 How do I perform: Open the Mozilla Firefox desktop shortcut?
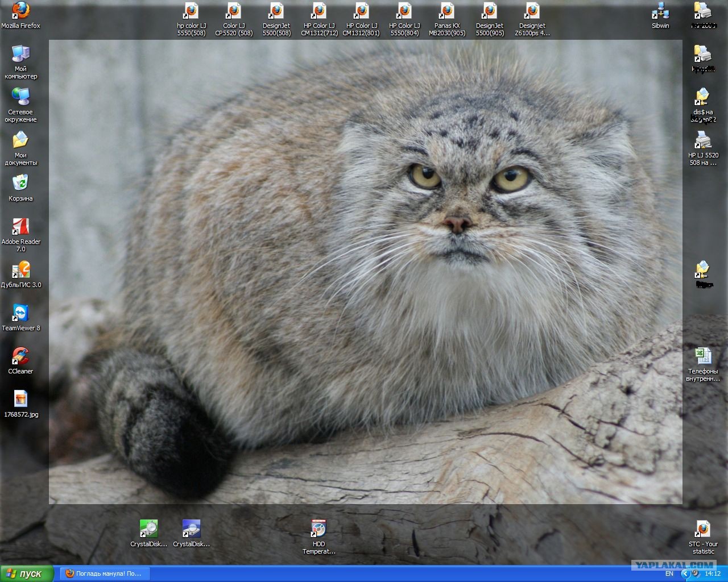pyautogui.click(x=20, y=10)
